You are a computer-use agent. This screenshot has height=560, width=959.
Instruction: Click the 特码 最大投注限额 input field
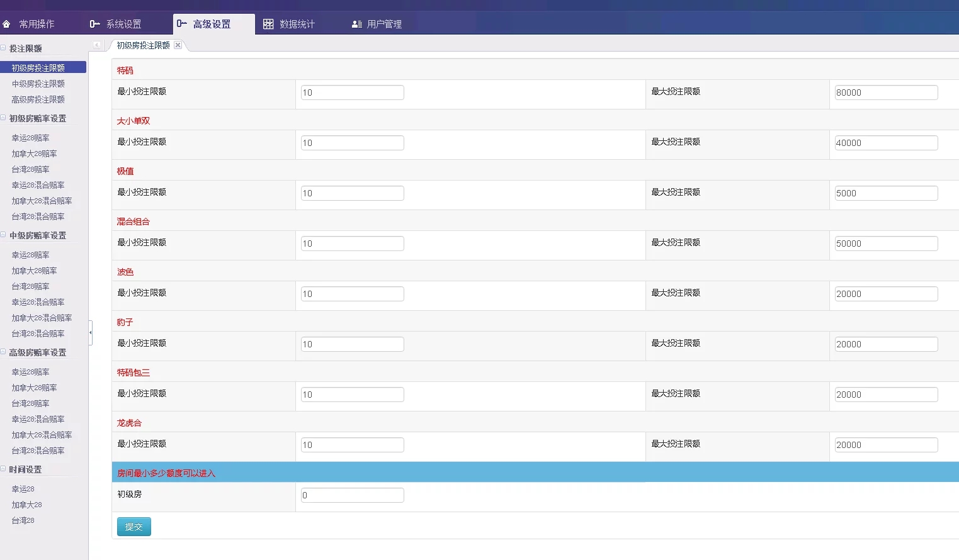[886, 92]
